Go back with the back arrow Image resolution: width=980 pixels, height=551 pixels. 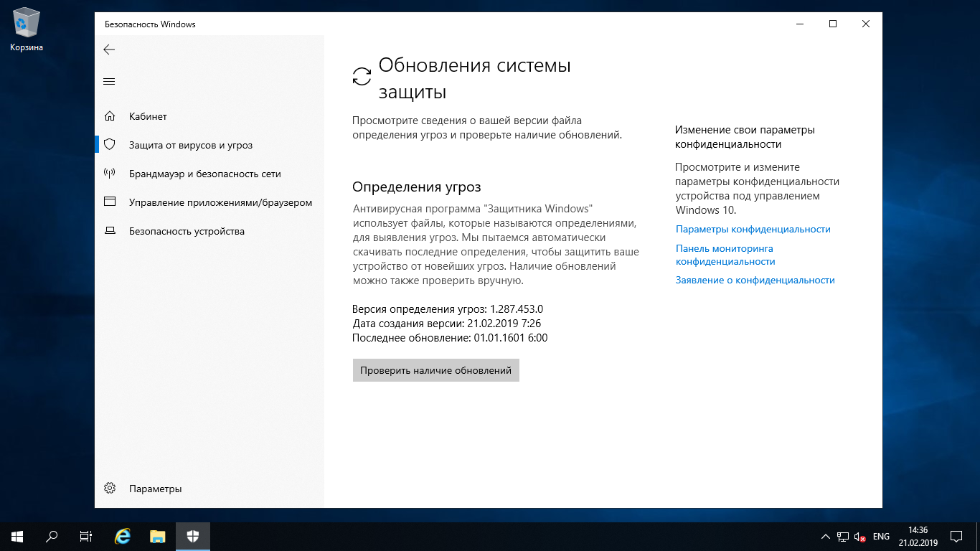[109, 50]
